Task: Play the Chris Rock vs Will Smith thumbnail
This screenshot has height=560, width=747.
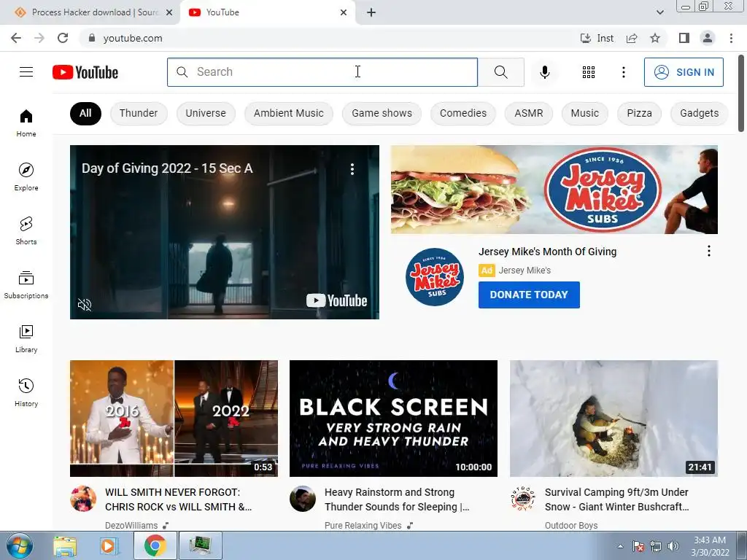Action: 174,419
